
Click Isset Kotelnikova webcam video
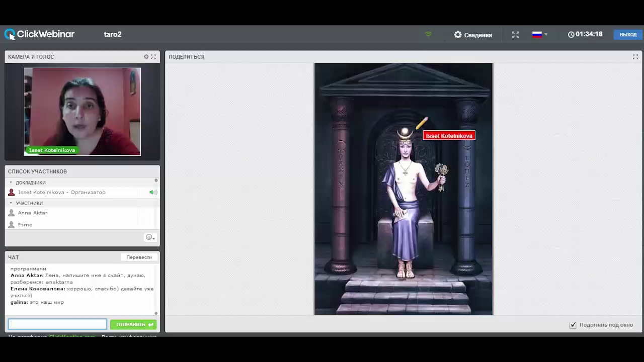82,112
